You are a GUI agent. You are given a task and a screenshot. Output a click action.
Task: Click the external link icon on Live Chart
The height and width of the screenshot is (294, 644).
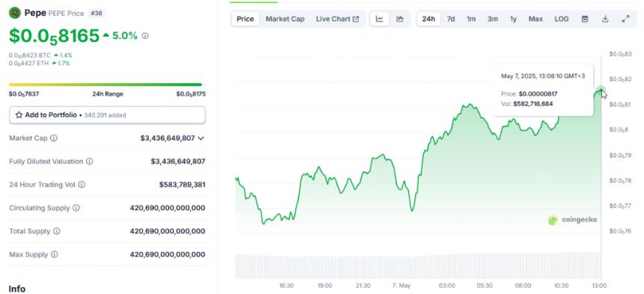point(356,19)
